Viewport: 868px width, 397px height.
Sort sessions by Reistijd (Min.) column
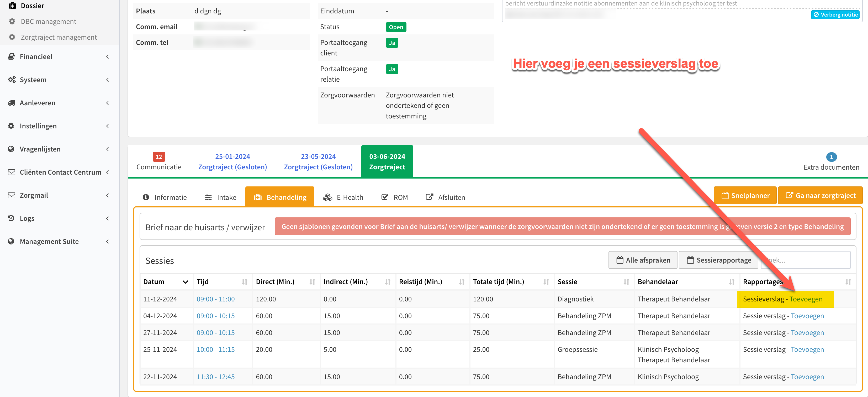(x=433, y=282)
